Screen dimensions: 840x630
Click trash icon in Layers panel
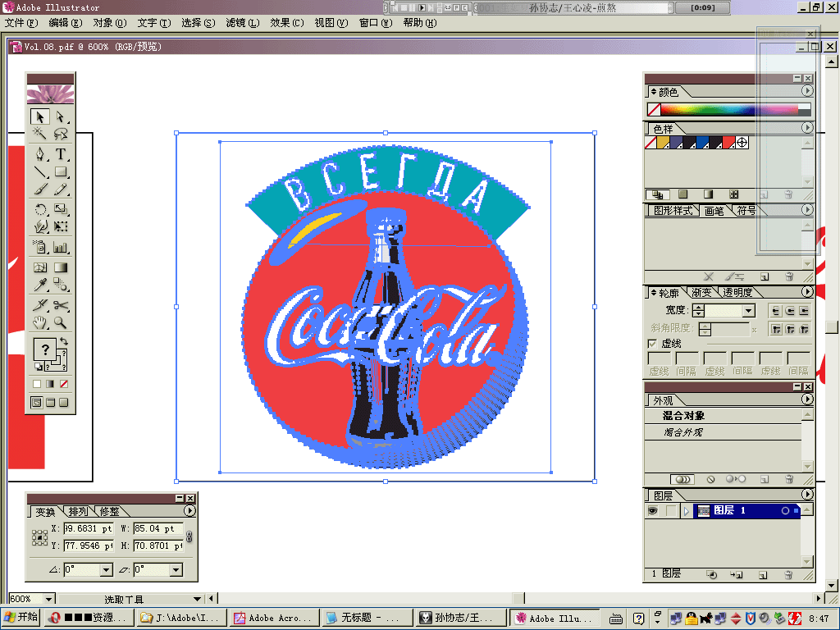(x=788, y=575)
